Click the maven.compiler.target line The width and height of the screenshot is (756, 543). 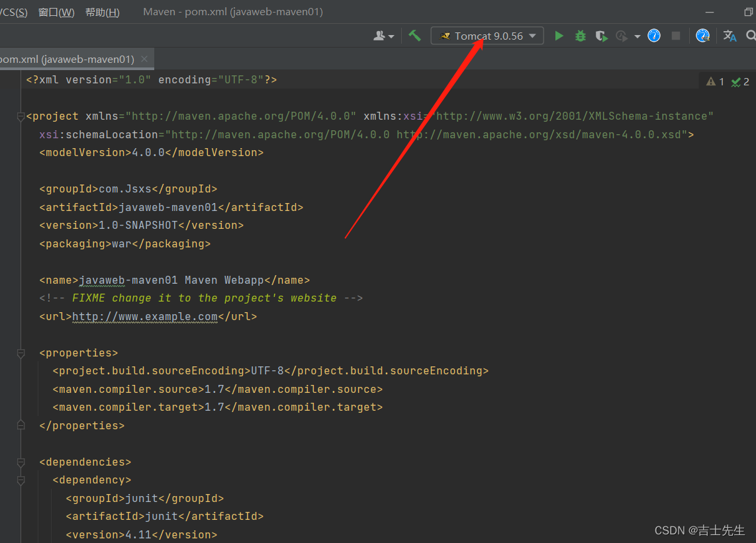[x=217, y=407]
